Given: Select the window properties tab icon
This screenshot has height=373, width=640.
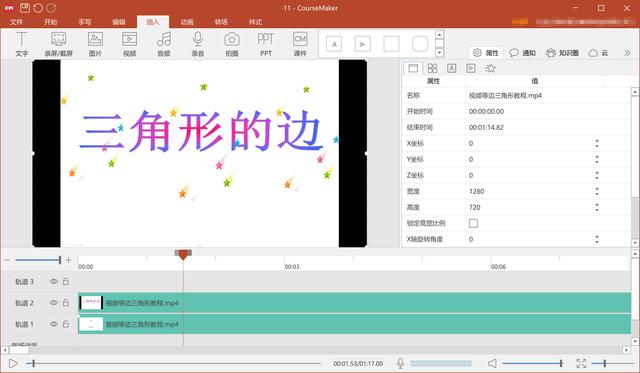Looking at the screenshot, I should (413, 68).
